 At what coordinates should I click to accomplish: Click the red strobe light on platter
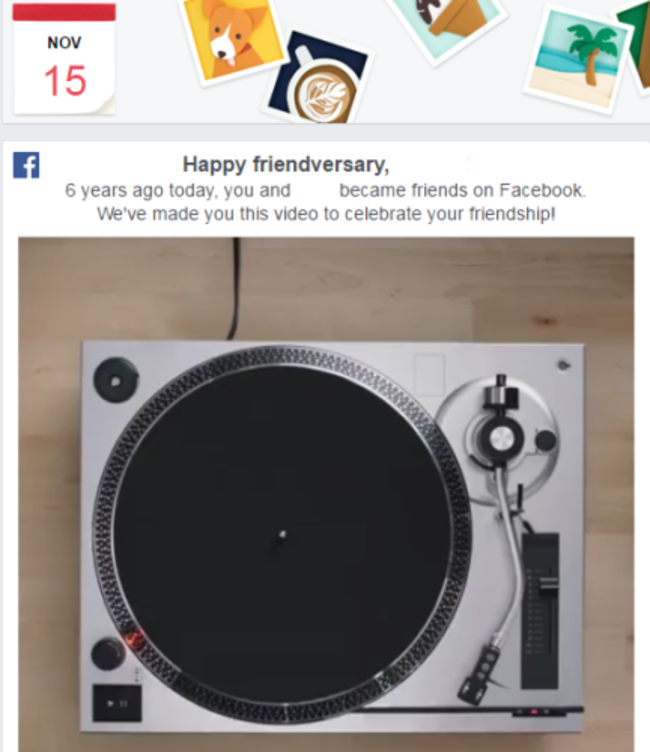[x=134, y=640]
